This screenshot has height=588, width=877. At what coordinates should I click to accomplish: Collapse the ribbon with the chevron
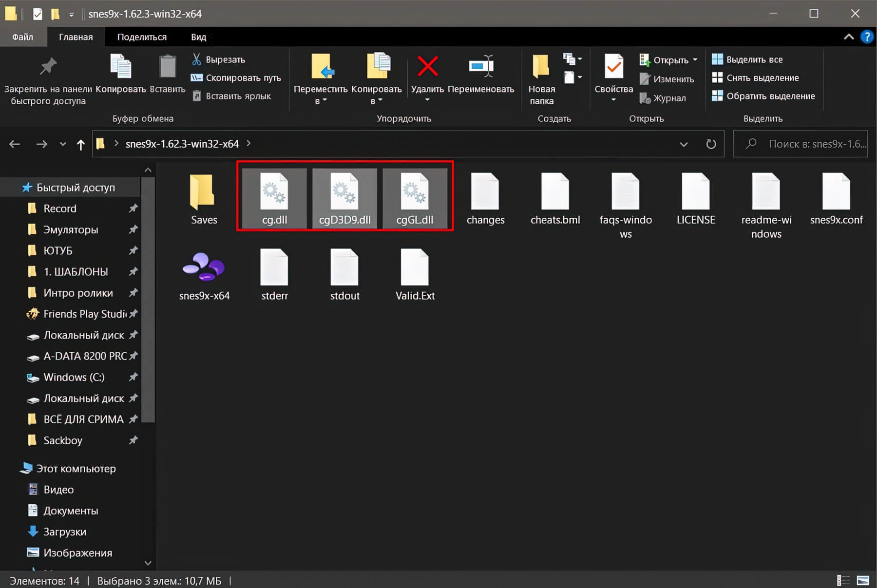click(849, 37)
